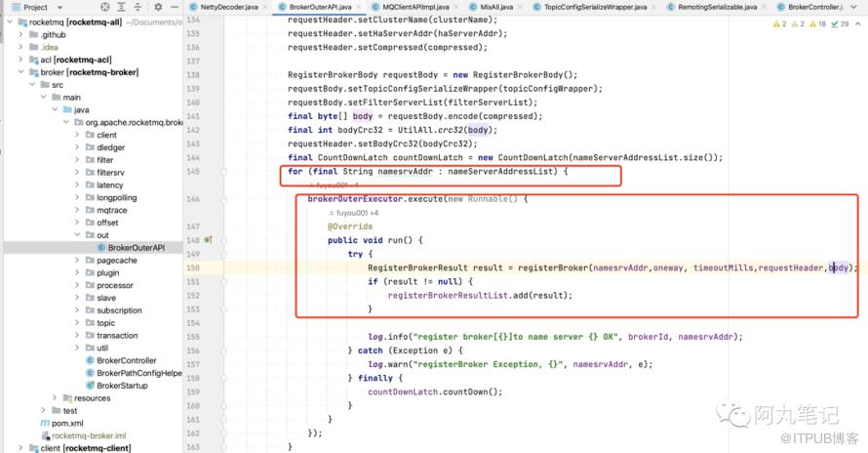Collapse the out package folder
Viewport: 868px width, 453px height.
tap(77, 235)
